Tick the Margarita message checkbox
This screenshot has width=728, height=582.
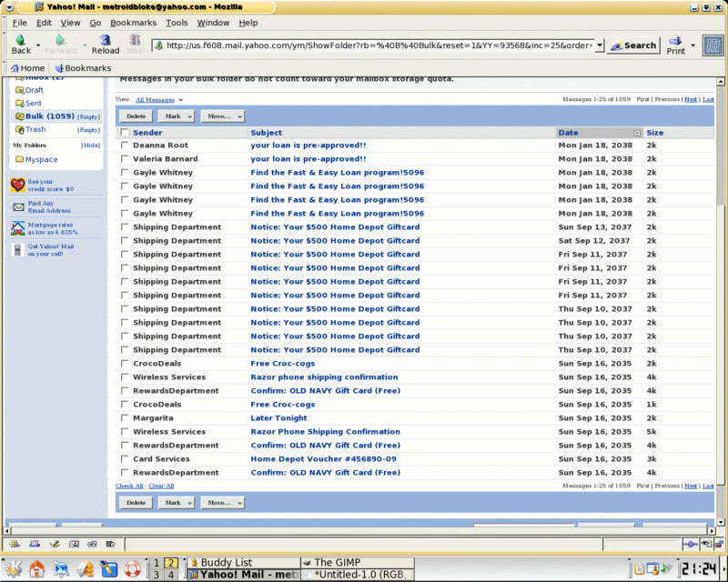[x=125, y=418]
